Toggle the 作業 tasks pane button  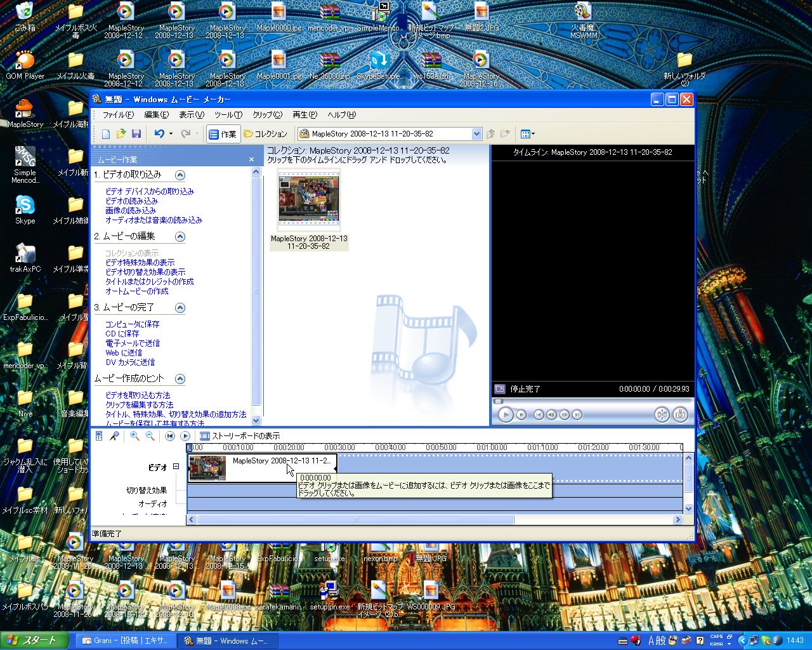click(223, 134)
